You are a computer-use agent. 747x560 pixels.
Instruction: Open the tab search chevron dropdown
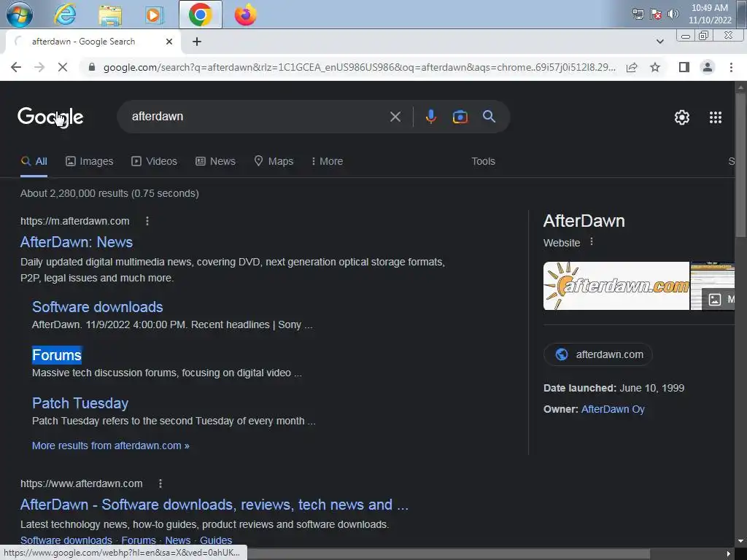659,42
